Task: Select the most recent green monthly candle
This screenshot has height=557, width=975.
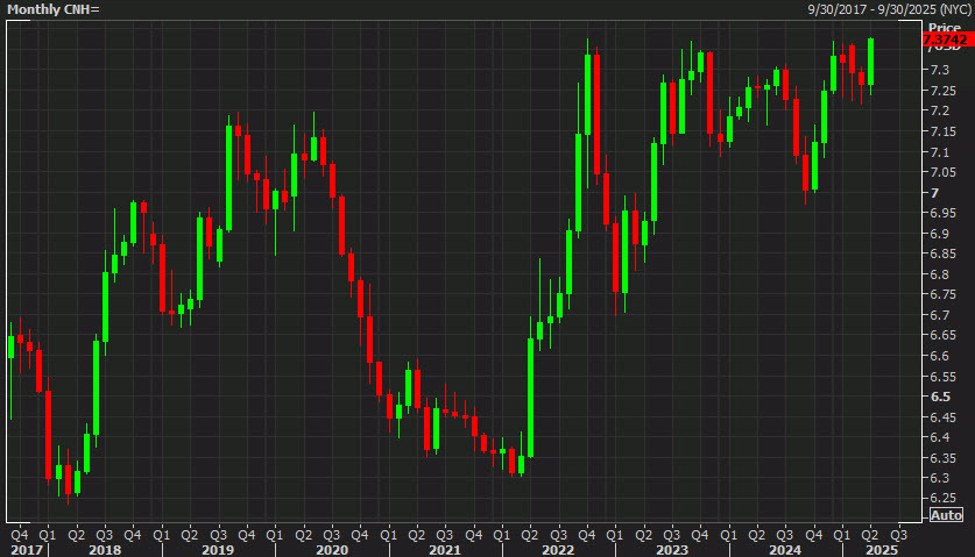Action: click(871, 62)
